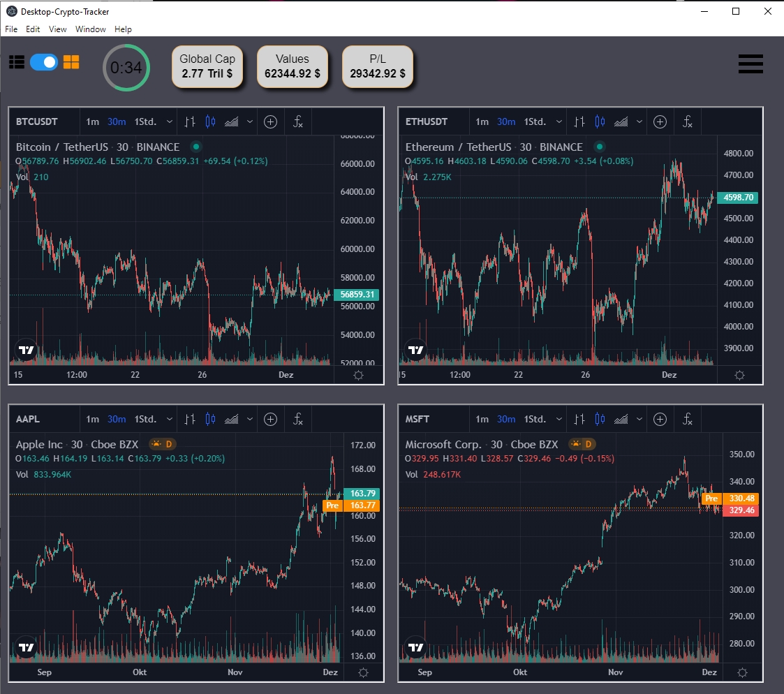Choose candles chart style on ETHUSDT chart
This screenshot has width=784, height=694.
[600, 121]
